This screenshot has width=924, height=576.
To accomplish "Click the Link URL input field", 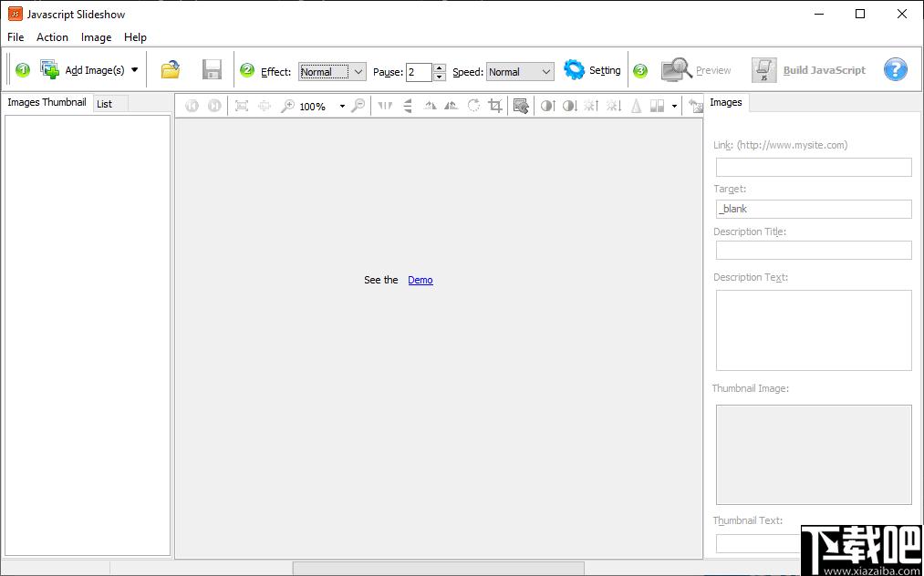I will [x=814, y=168].
